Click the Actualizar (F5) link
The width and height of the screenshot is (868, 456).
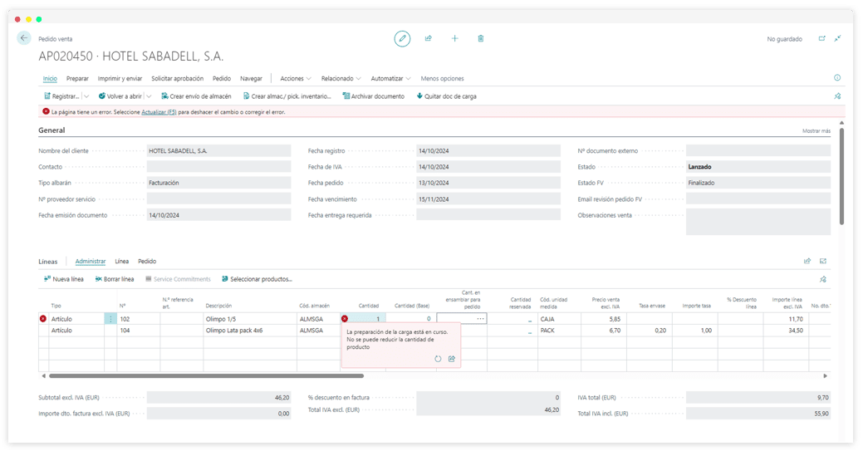[x=159, y=111]
